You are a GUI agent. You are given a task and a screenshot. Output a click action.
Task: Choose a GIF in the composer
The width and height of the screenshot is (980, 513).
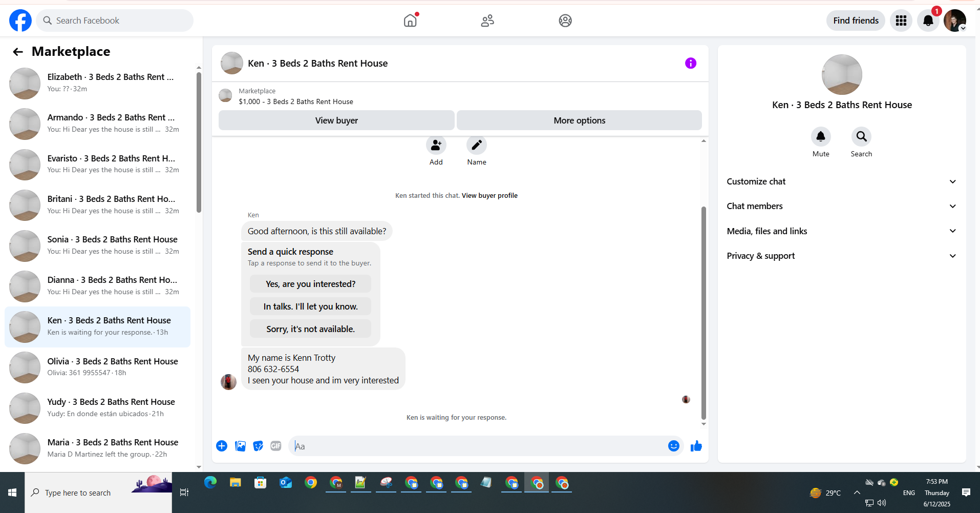pyautogui.click(x=276, y=446)
